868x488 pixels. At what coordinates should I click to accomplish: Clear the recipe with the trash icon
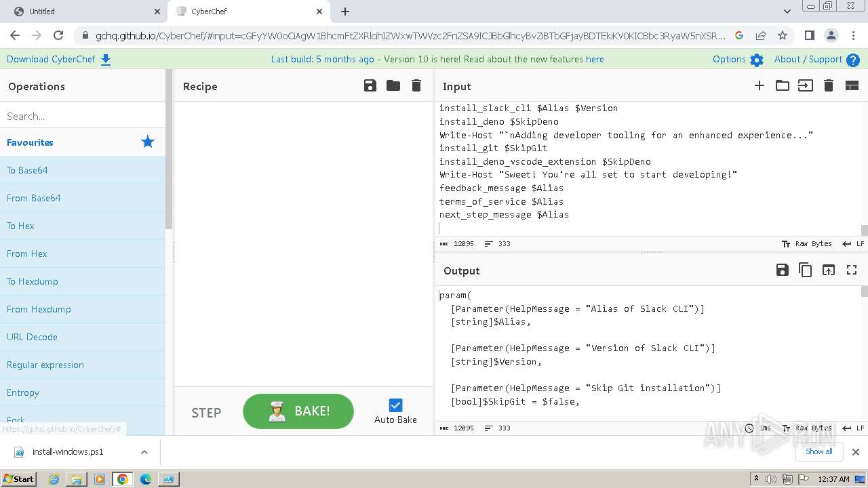click(x=416, y=85)
